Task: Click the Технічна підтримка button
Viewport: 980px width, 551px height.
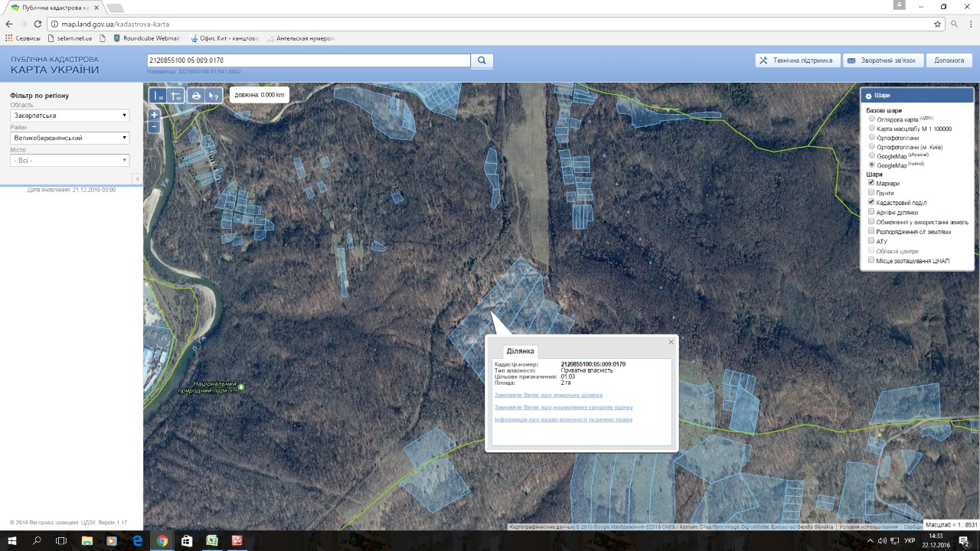Action: coord(797,60)
